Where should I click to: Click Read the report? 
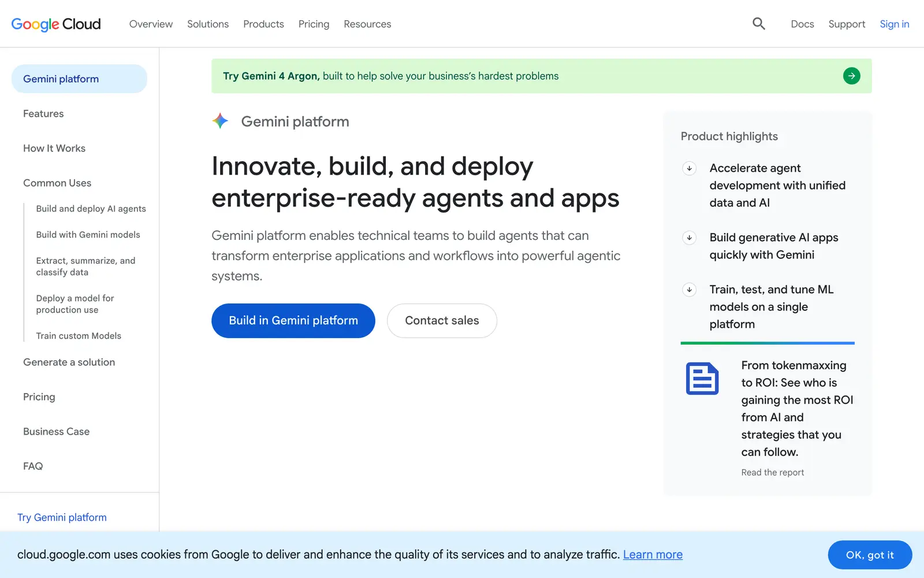pyautogui.click(x=772, y=472)
